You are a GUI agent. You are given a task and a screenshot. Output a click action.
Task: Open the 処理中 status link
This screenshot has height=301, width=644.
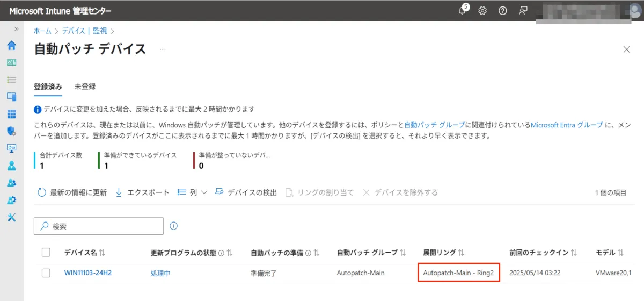coord(160,273)
